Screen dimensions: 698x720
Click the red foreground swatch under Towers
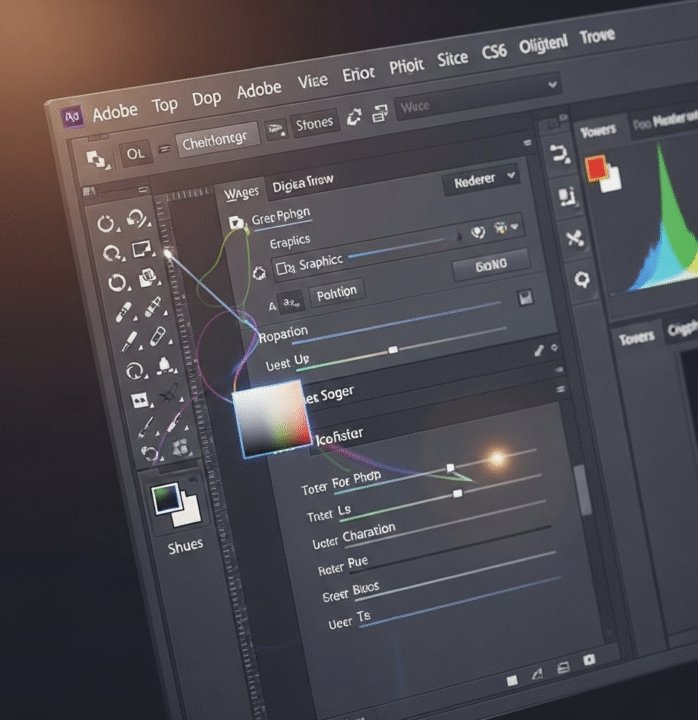596,168
